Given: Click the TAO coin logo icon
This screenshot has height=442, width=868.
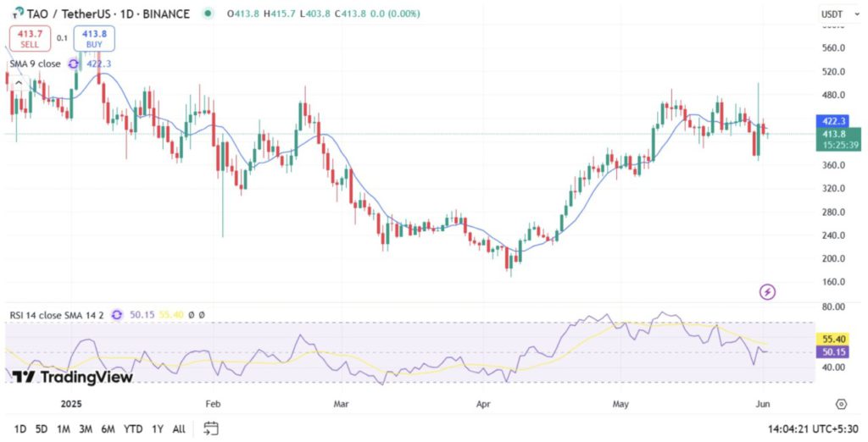Looking at the screenshot, I should point(10,14).
